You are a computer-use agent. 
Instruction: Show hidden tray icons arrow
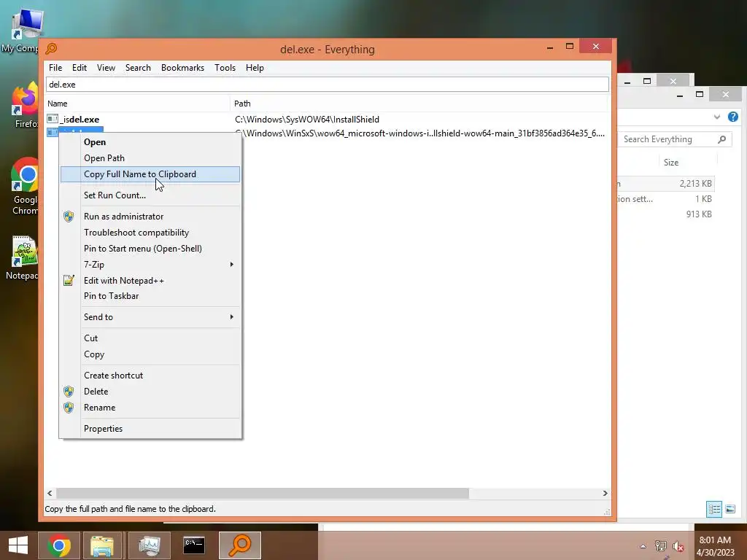click(x=643, y=546)
